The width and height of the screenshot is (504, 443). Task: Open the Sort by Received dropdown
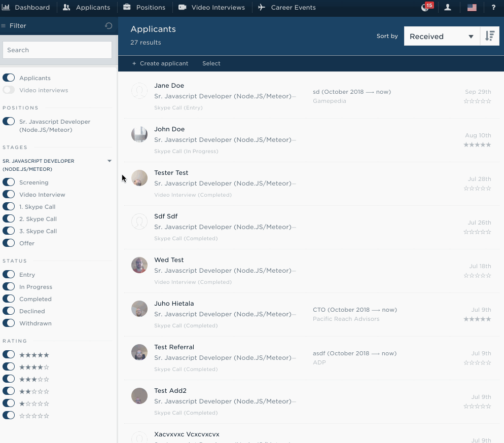[x=442, y=36]
